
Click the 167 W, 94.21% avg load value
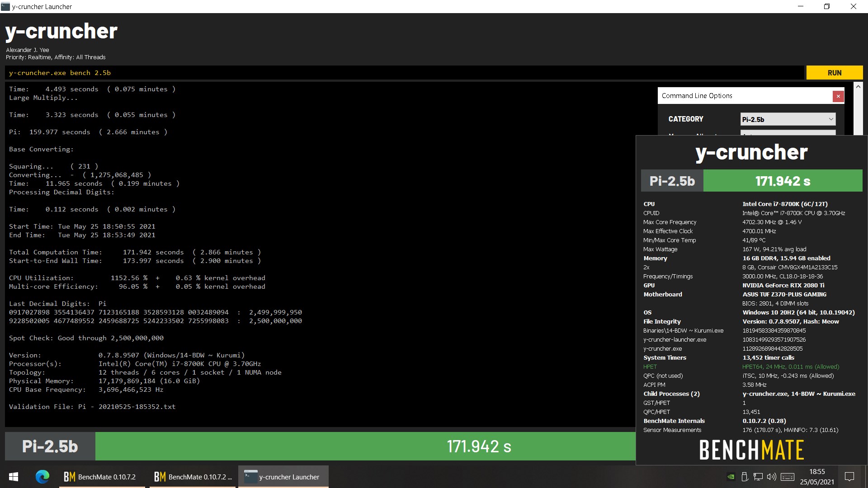pos(774,249)
